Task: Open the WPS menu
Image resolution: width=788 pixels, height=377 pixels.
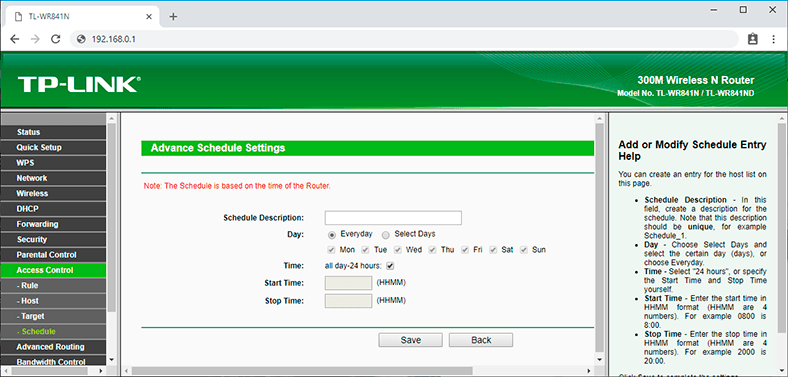Action: pos(53,163)
